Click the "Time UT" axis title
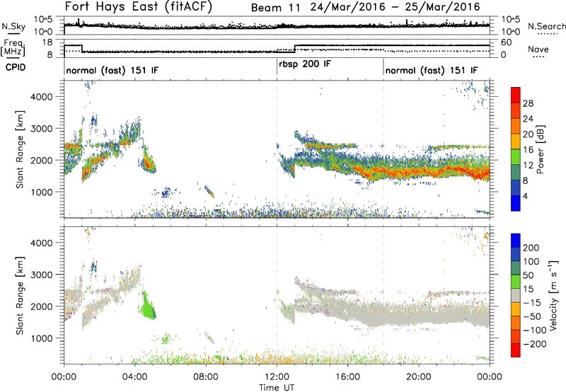 coord(277,387)
